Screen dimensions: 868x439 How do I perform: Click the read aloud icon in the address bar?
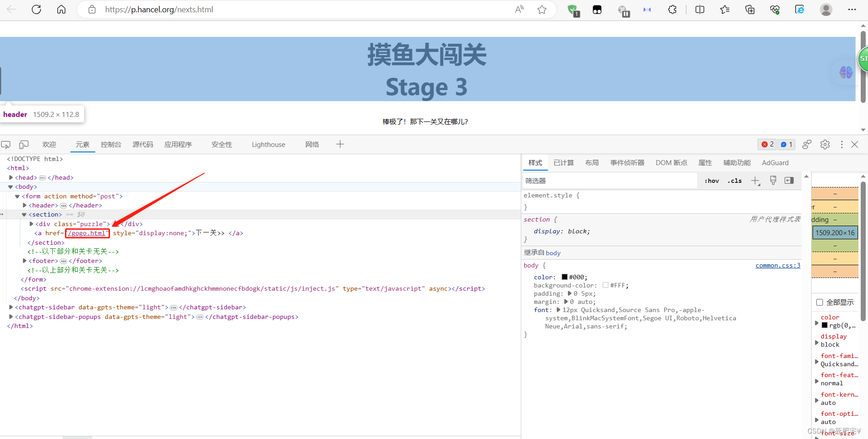tap(519, 10)
